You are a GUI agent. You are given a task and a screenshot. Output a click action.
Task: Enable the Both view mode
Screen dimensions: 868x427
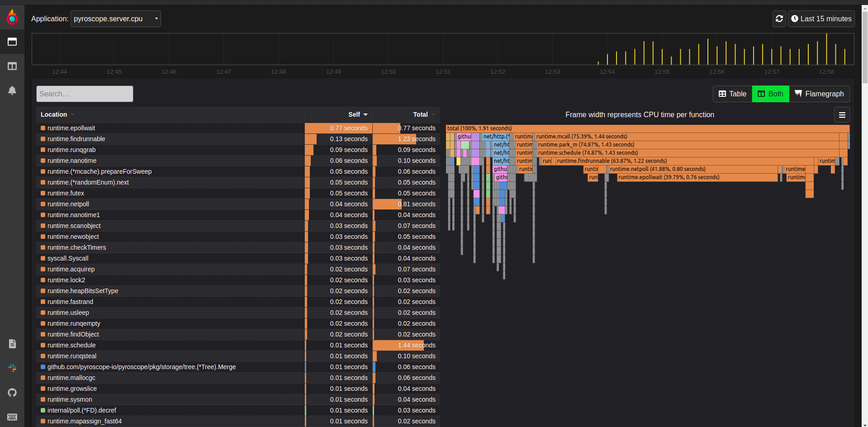(770, 94)
